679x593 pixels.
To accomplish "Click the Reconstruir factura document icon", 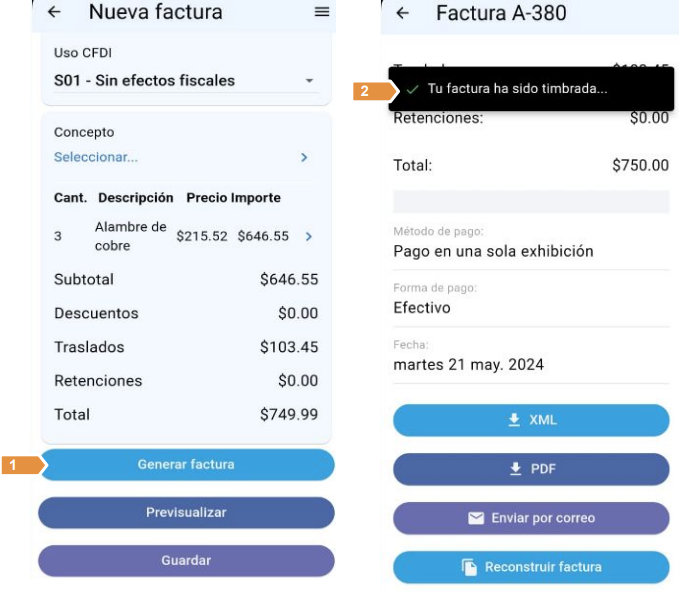I will (469, 567).
